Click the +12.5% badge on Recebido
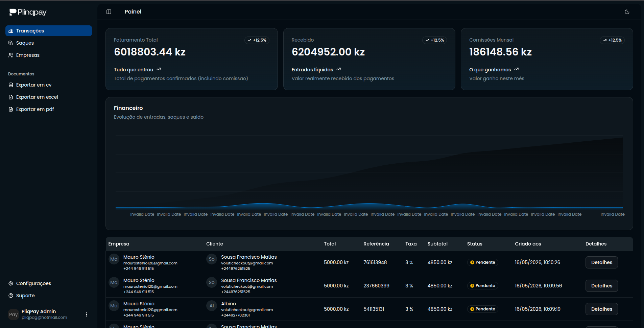The image size is (644, 328). [x=435, y=40]
